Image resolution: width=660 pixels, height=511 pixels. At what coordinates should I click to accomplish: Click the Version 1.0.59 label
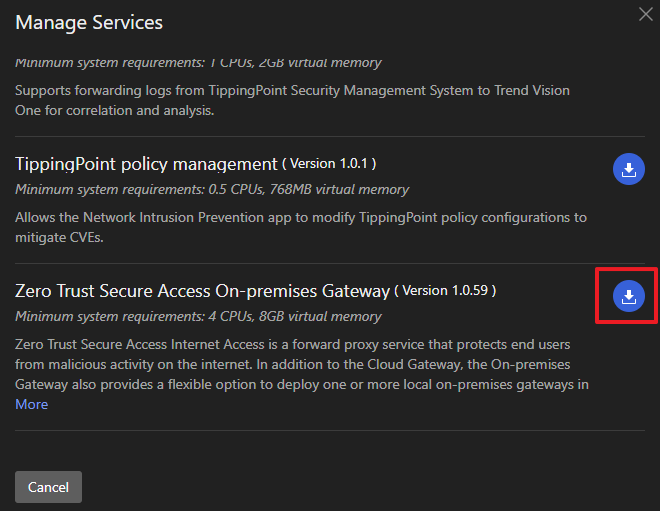[445, 291]
